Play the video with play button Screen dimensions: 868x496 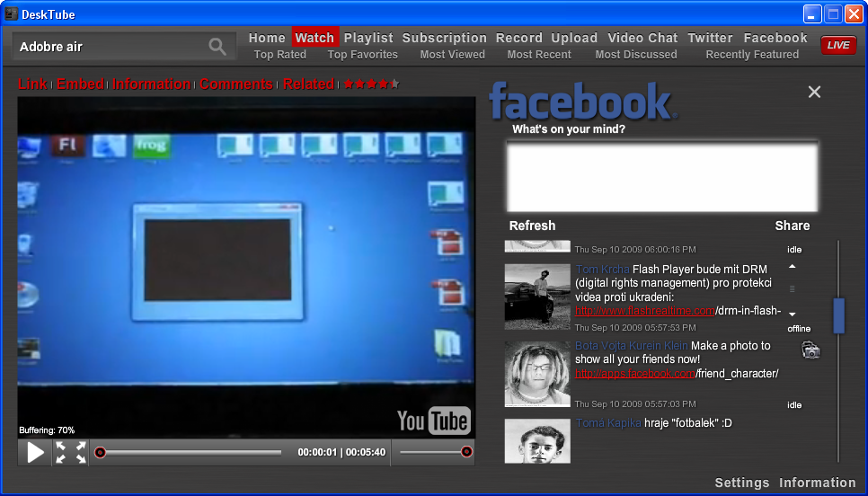pyautogui.click(x=35, y=452)
